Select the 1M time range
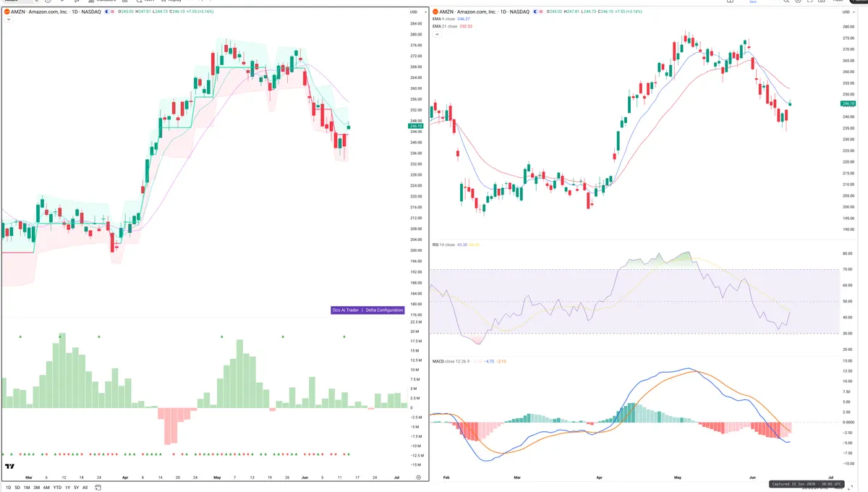Screen dimensions: 868x492 pyautogui.click(x=27, y=488)
